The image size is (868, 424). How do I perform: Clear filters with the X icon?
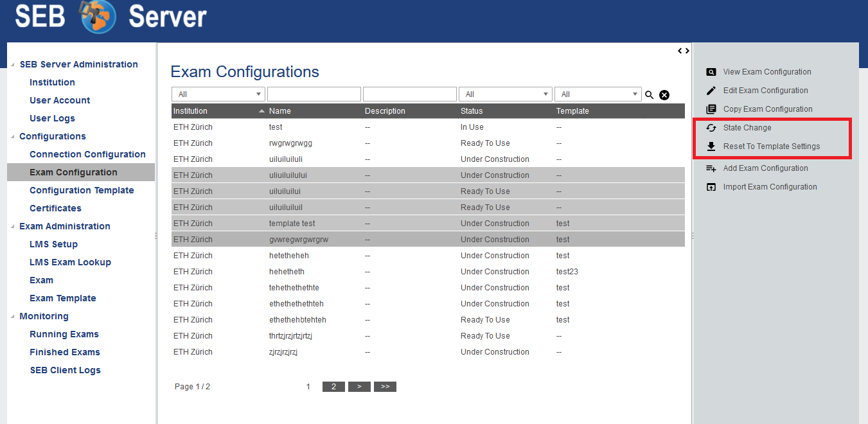664,95
